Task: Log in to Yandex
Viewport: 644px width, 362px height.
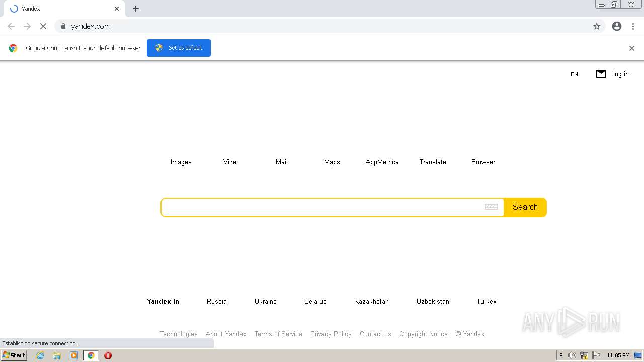Action: tap(620, 74)
